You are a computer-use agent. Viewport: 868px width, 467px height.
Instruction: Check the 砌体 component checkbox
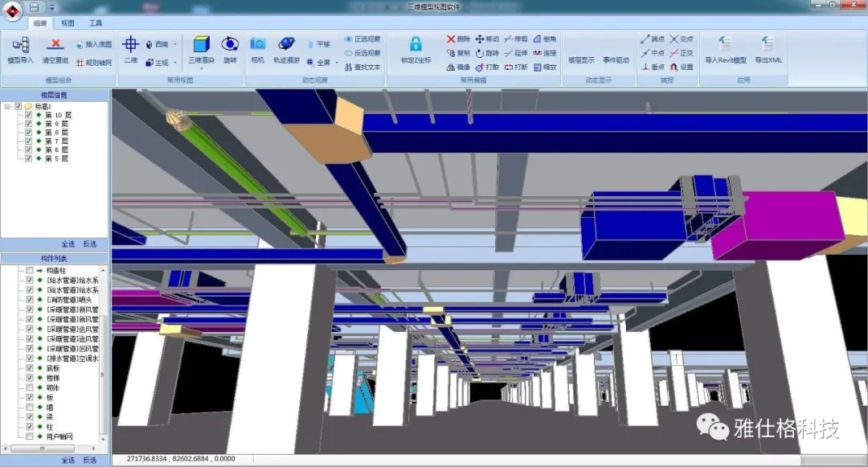pos(30,388)
